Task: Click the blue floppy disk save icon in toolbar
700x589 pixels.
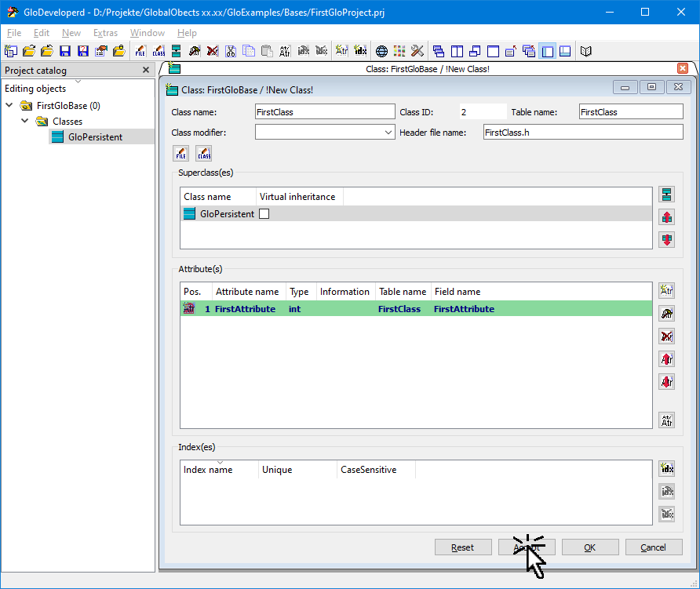Action: coord(65,52)
